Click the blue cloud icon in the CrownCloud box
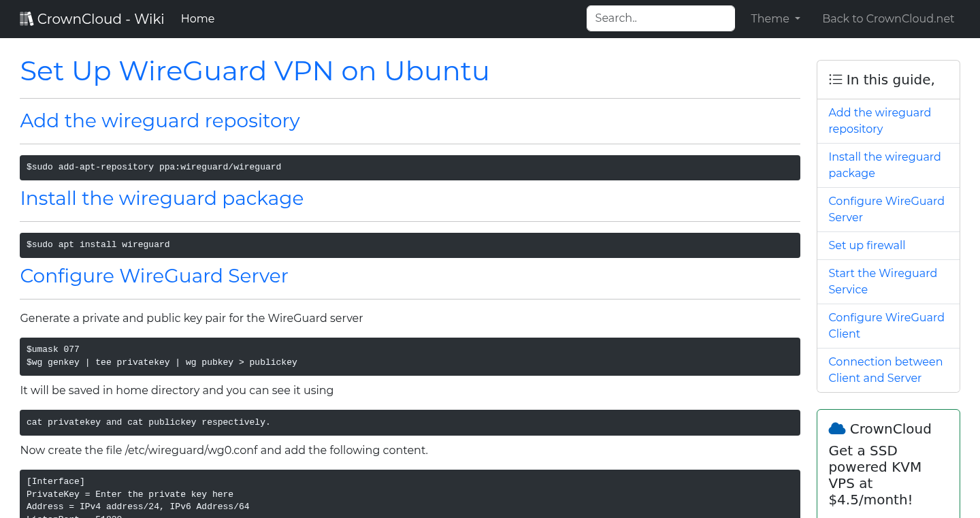 [836, 428]
